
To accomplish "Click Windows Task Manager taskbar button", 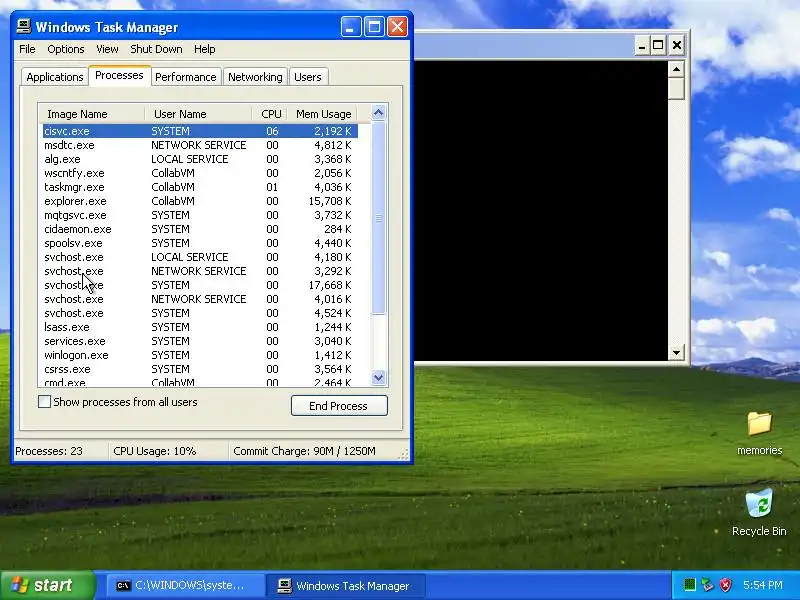I will click(348, 585).
